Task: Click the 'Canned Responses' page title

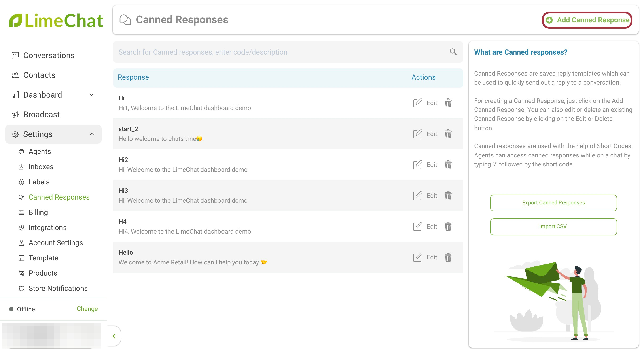Action: click(x=182, y=20)
